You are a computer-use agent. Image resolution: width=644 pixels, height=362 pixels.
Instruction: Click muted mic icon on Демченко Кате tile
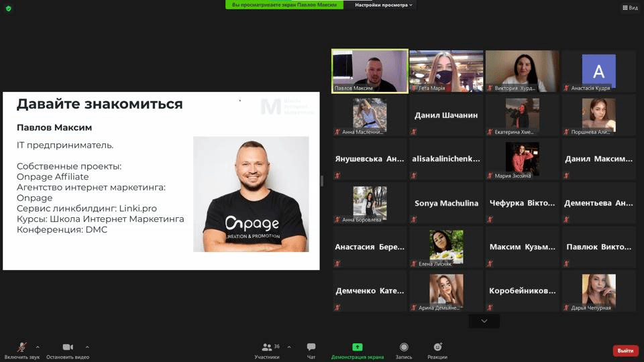click(337, 308)
